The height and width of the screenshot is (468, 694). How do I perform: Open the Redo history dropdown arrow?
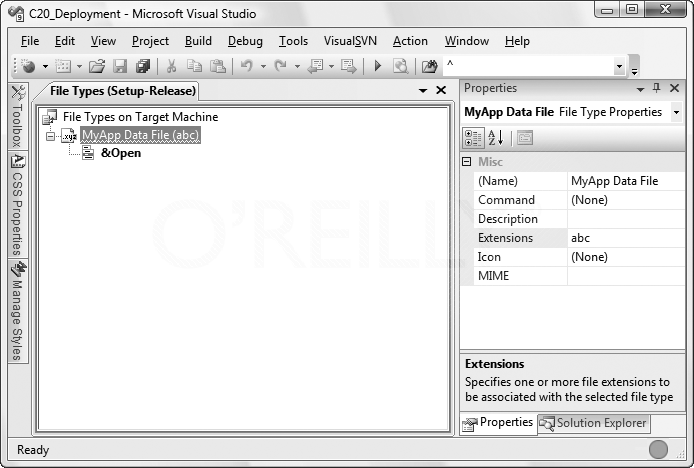[x=297, y=67]
